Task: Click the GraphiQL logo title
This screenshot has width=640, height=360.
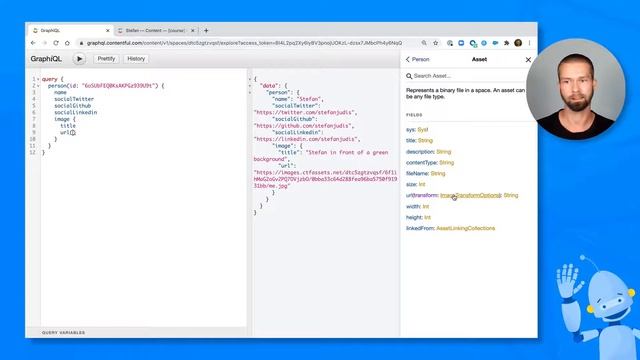Action: 46,59
